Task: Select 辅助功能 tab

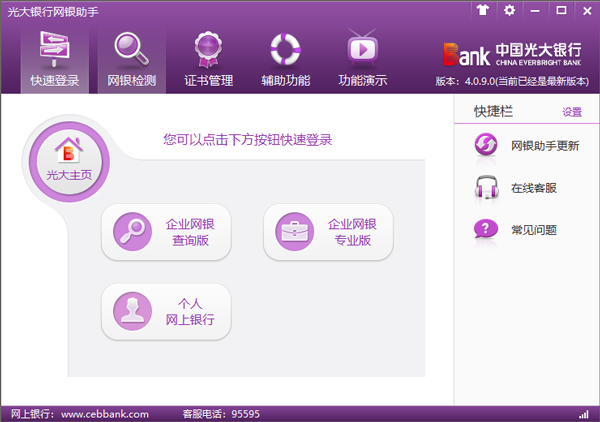Action: (285, 60)
